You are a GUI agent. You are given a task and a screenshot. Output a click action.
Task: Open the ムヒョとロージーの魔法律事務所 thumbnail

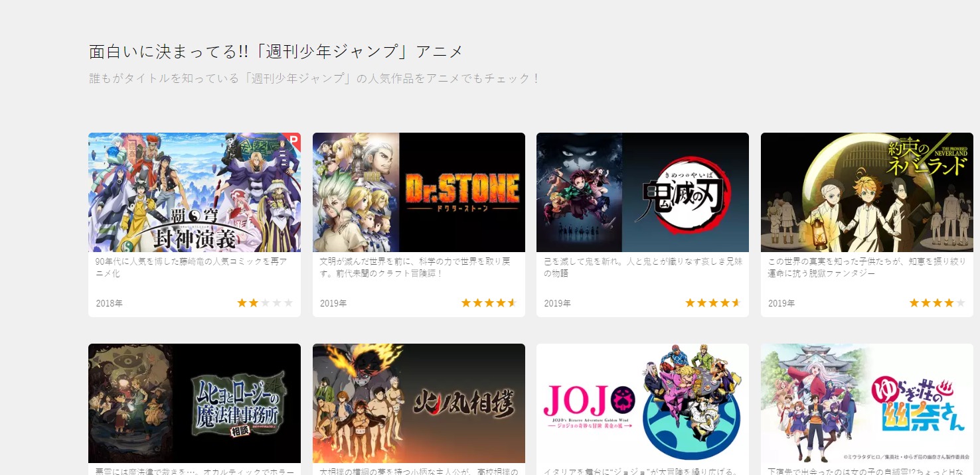[195, 403]
